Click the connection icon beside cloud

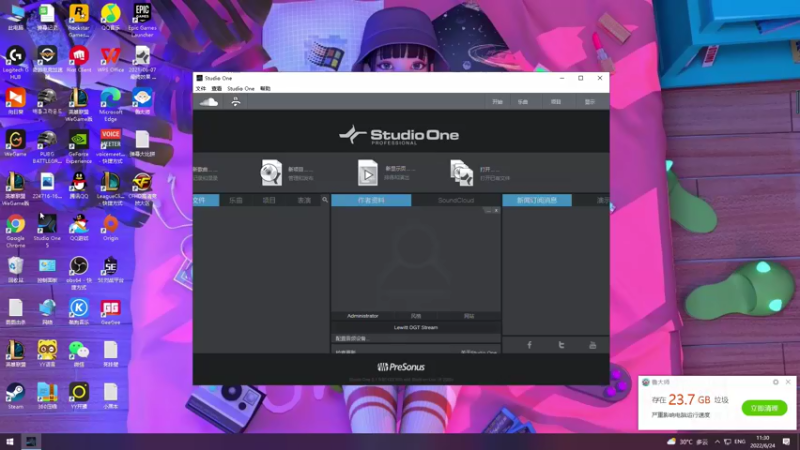(235, 102)
